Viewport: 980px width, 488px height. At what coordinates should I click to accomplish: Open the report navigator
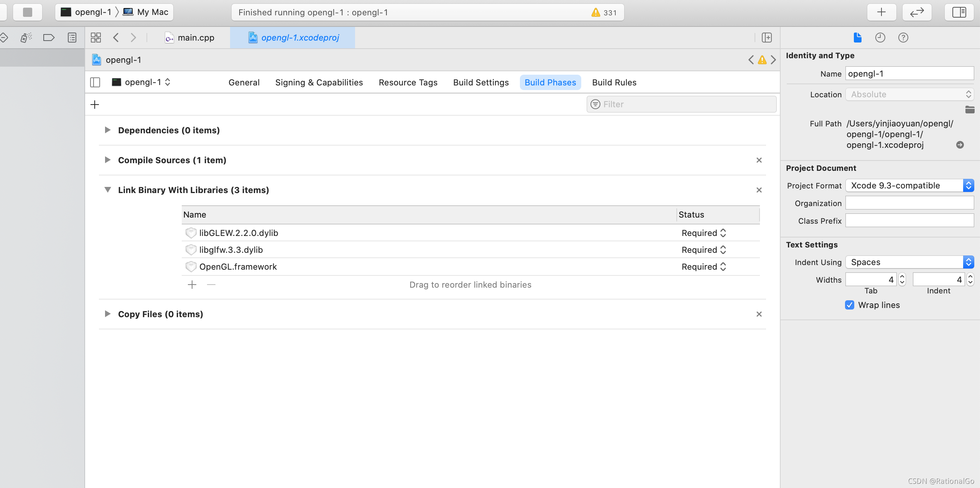72,38
